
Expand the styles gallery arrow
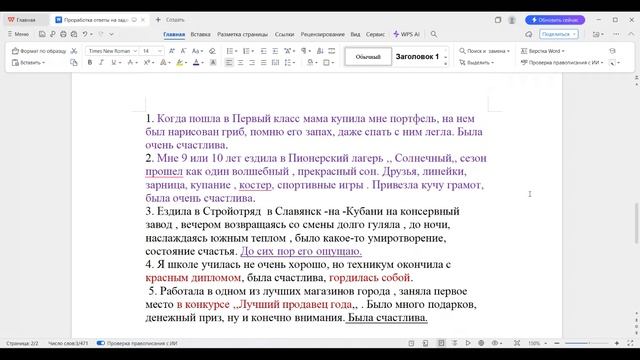click(445, 64)
